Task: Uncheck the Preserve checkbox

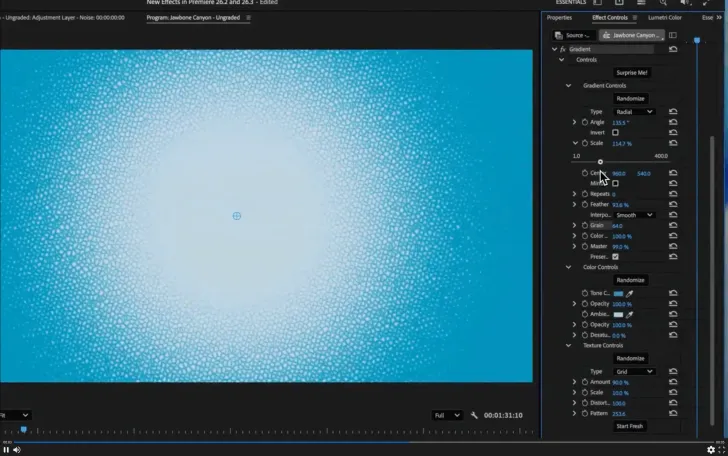Action: pyautogui.click(x=615, y=257)
